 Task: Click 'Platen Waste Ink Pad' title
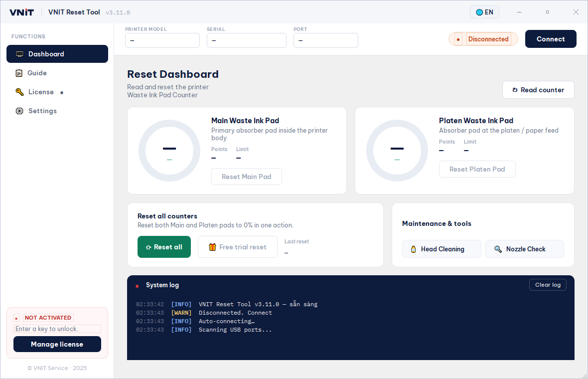click(476, 121)
